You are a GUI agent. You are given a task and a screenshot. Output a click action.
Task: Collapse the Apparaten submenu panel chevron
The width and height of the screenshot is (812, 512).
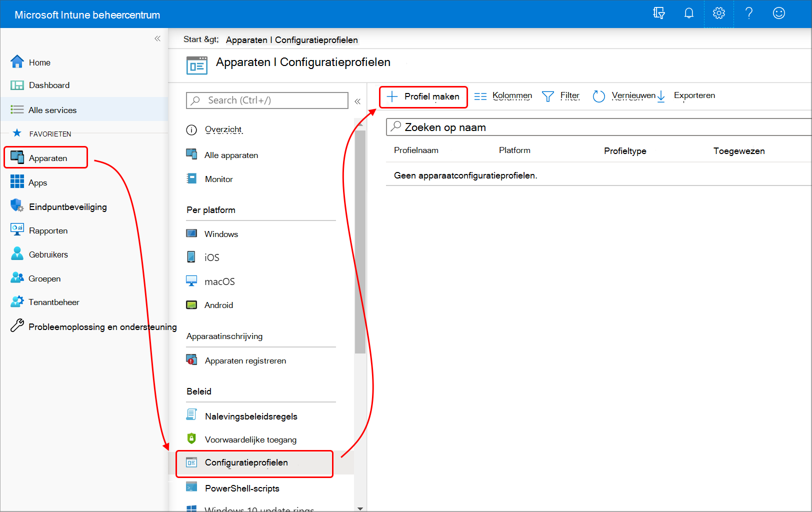point(357,101)
